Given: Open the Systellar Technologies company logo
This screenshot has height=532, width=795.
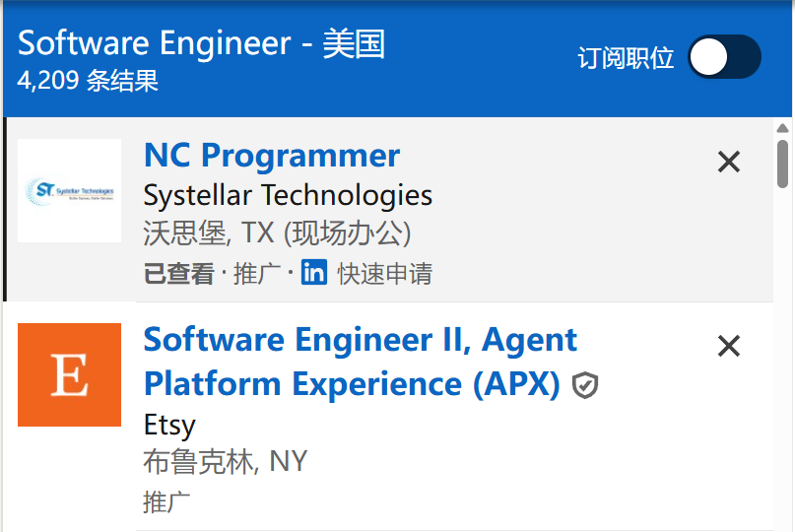Looking at the screenshot, I should click(70, 191).
